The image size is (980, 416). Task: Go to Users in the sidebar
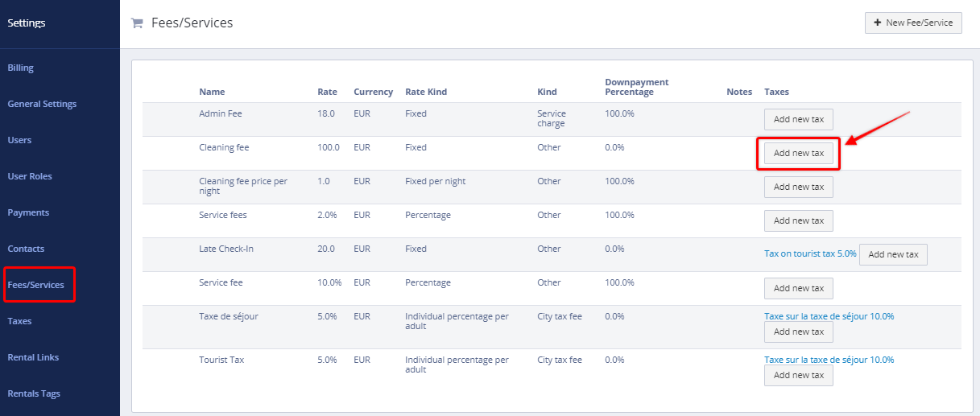pos(19,140)
